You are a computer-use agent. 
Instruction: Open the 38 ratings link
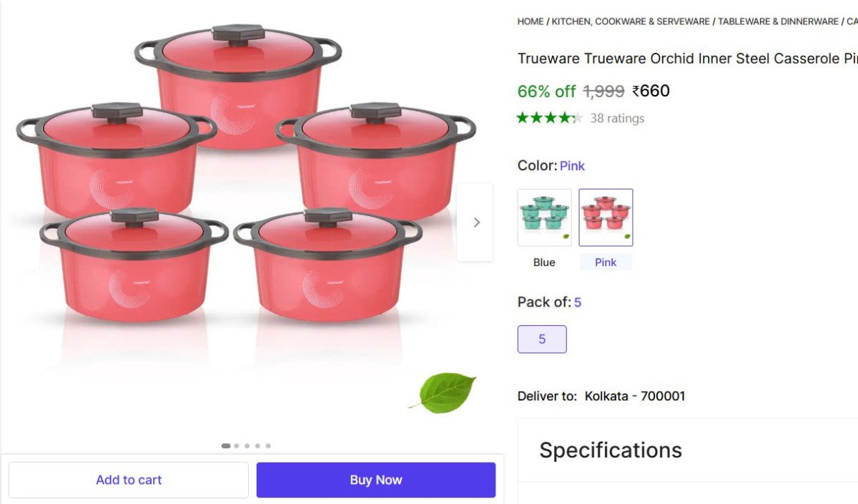tap(617, 118)
